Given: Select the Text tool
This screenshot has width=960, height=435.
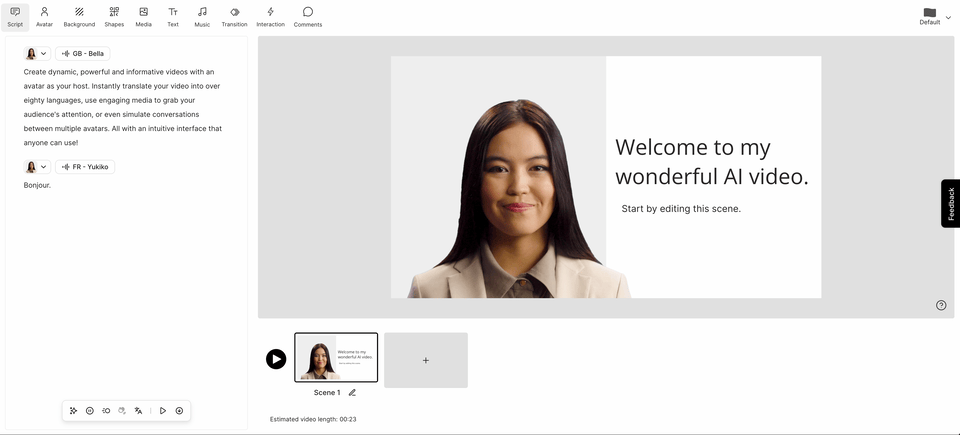Looking at the screenshot, I should click(x=173, y=16).
